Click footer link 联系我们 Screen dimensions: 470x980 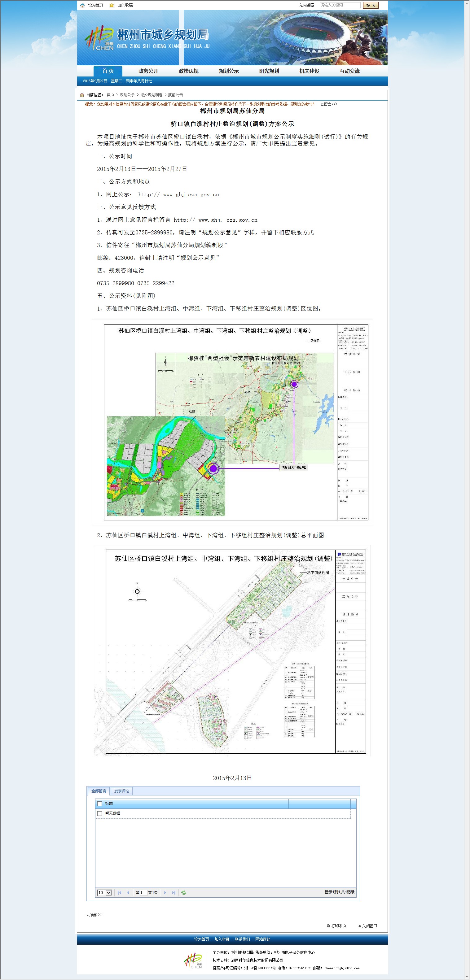click(x=242, y=939)
